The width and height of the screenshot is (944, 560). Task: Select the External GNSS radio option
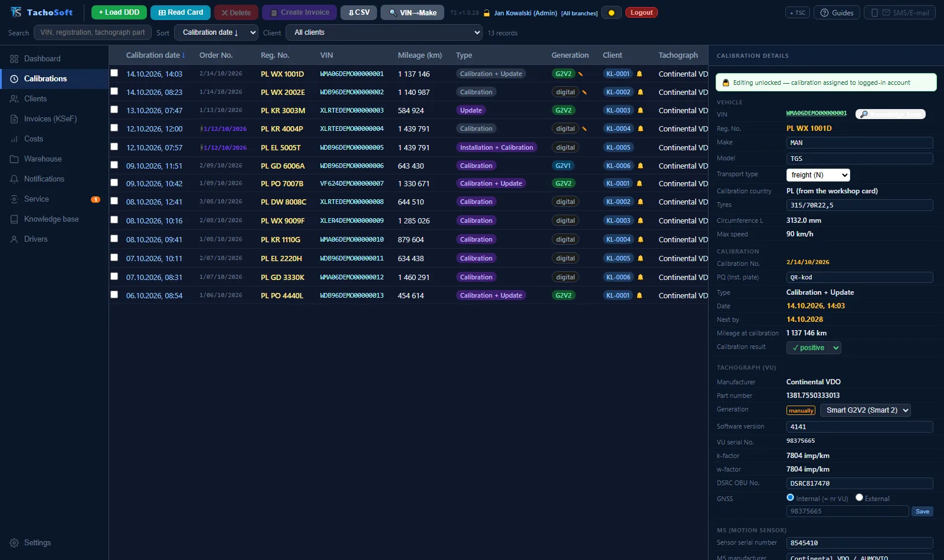(859, 498)
